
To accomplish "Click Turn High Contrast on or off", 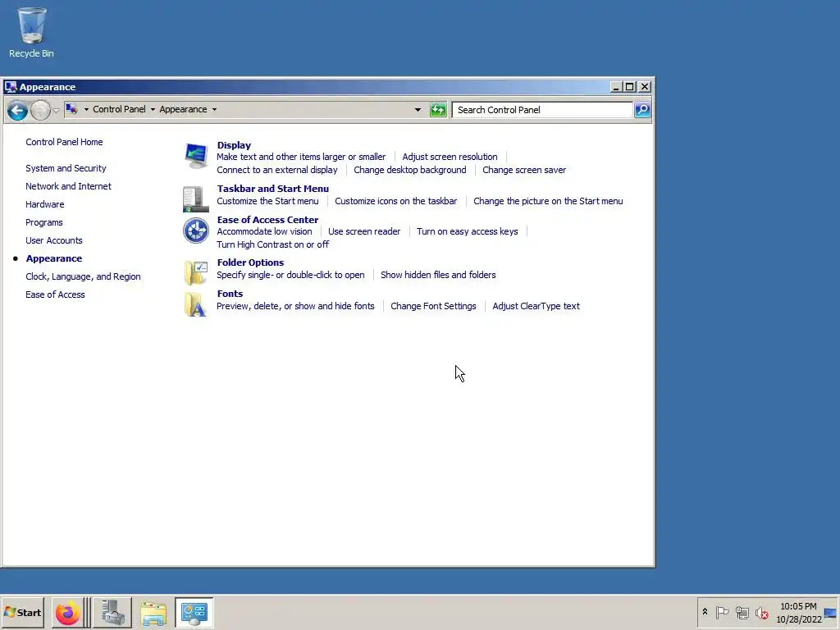I will tap(272, 244).
